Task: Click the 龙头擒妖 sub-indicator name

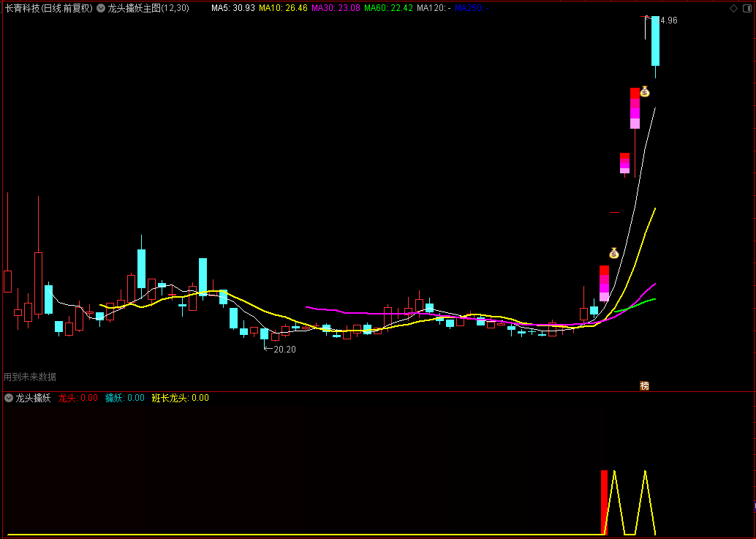Action: tap(34, 398)
